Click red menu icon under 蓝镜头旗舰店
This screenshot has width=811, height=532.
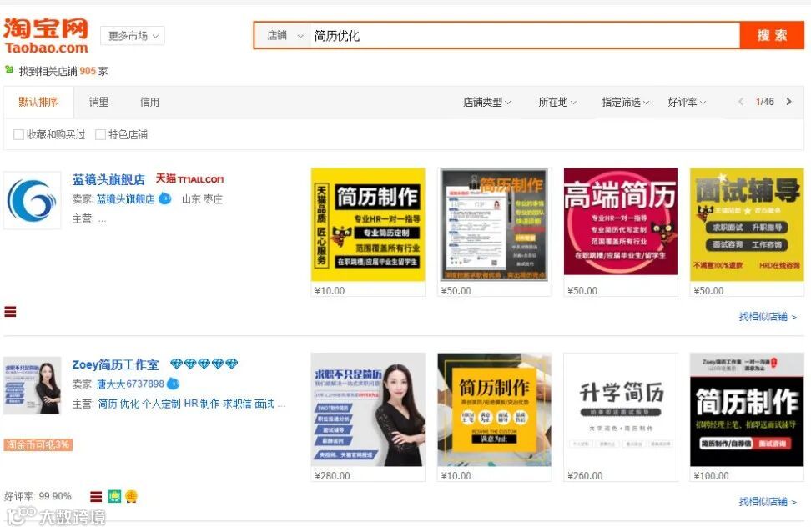click(x=10, y=312)
